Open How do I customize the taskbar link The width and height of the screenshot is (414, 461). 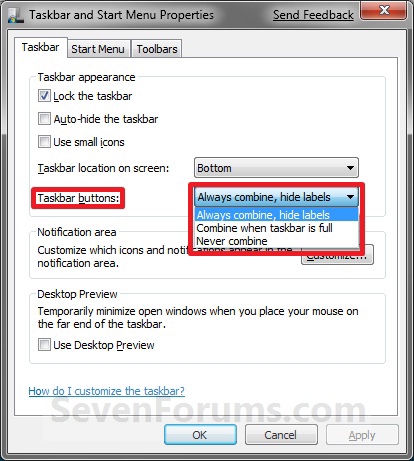(x=106, y=391)
